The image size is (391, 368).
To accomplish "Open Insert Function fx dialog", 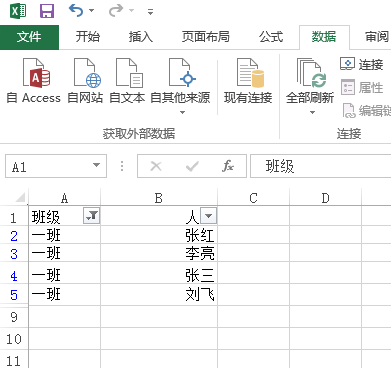I will coord(228,166).
